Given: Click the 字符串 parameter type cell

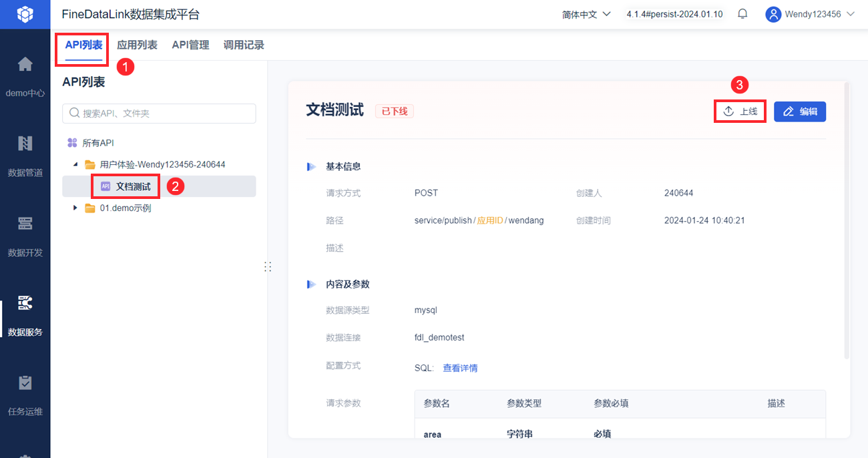Looking at the screenshot, I should pyautogui.click(x=519, y=434).
